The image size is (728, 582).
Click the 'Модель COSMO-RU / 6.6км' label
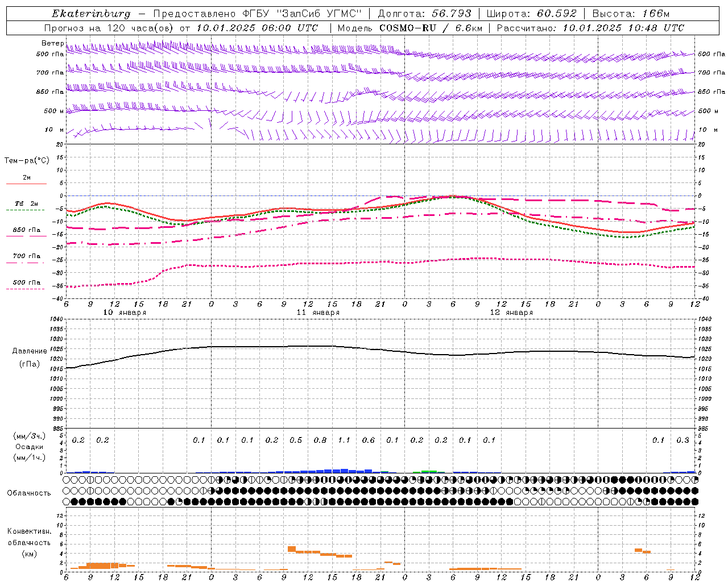409,28
